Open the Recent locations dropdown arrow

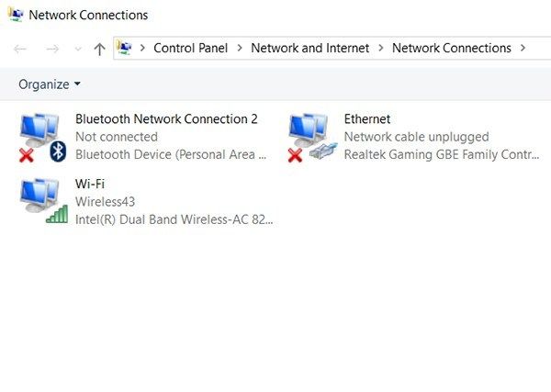76,49
